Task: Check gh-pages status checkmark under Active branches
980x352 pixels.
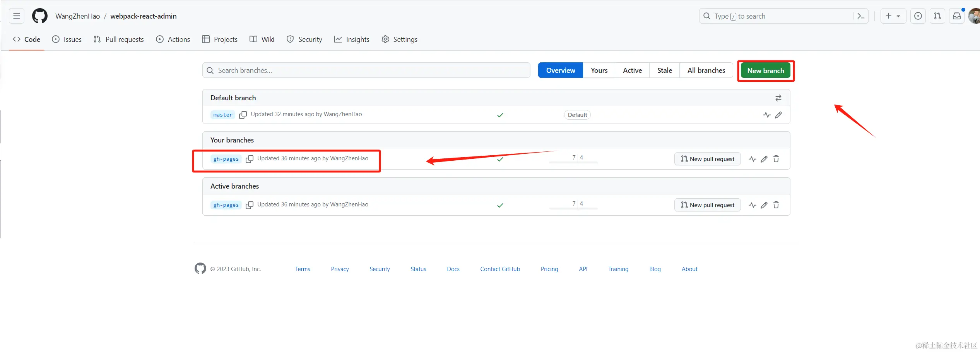Action: 500,205
